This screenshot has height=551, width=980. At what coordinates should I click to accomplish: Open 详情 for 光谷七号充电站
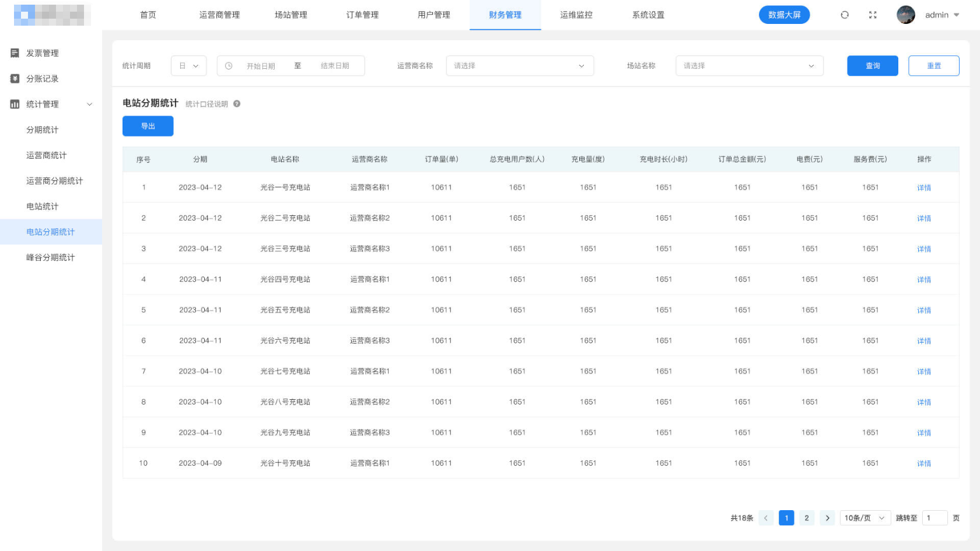[924, 372]
